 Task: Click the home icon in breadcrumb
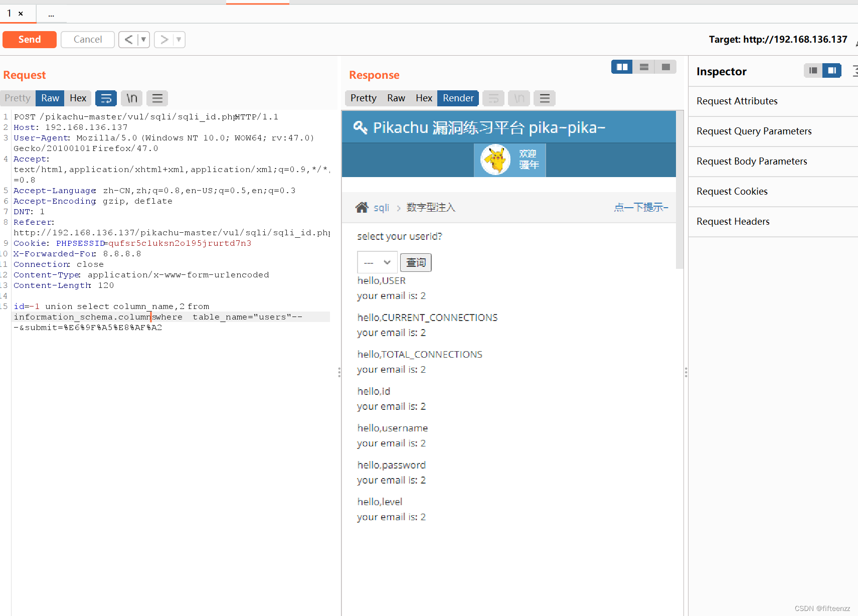[x=362, y=207]
